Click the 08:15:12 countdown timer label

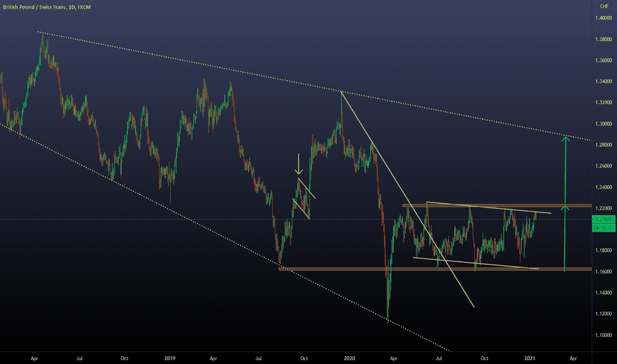[604, 228]
